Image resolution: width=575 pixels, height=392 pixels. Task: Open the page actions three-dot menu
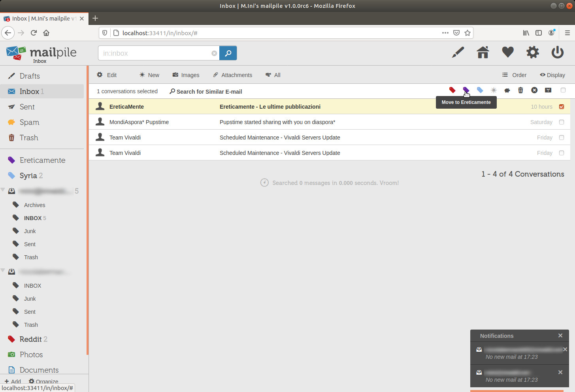(445, 33)
